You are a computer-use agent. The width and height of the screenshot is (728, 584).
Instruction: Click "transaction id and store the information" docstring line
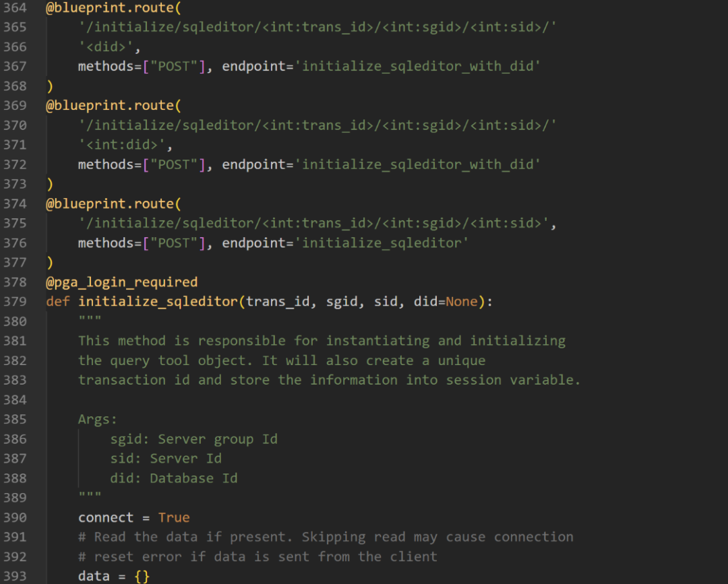[x=330, y=381]
